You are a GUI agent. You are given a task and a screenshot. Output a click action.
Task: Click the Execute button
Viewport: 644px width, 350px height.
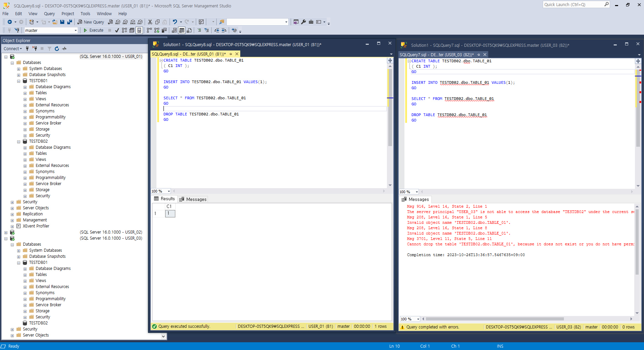(x=93, y=30)
